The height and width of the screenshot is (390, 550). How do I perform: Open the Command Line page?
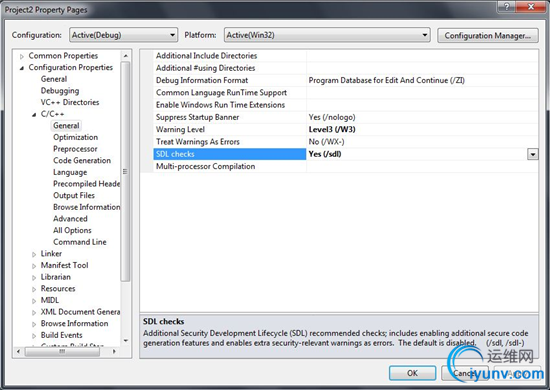[x=80, y=242]
